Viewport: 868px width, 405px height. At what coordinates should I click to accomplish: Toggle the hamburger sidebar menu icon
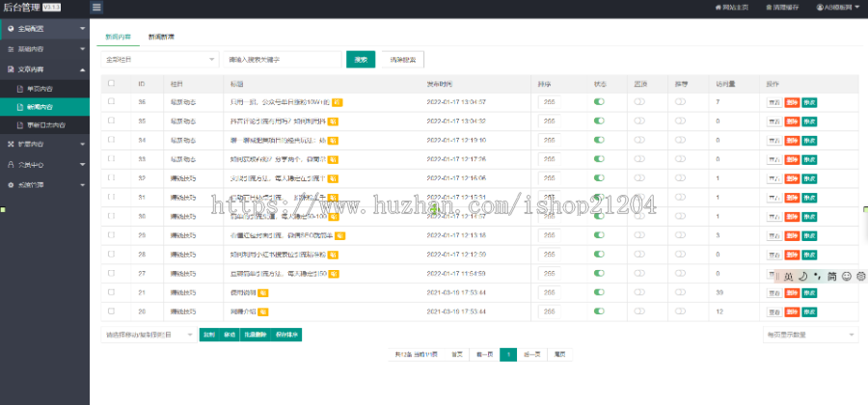pos(96,7)
